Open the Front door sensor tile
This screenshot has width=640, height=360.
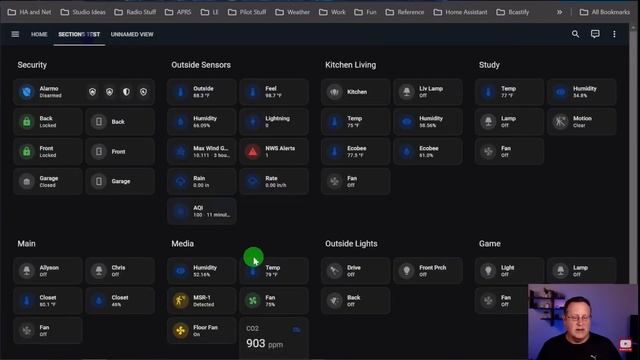pos(120,151)
